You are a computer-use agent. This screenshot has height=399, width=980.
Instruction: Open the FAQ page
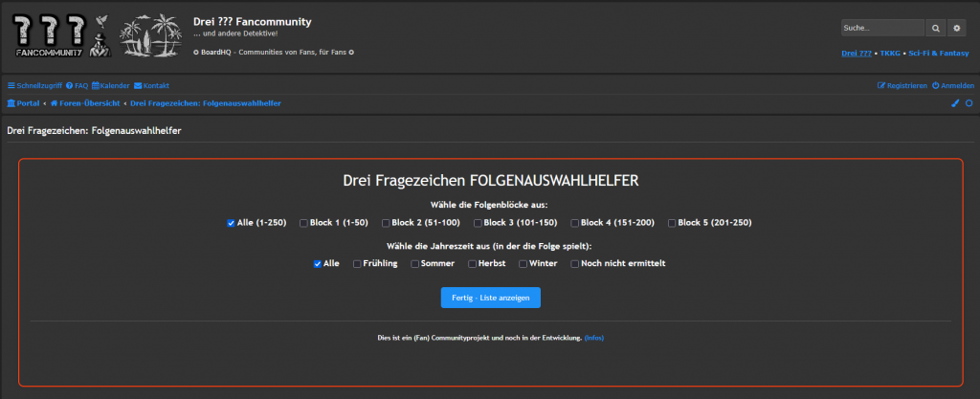[x=77, y=85]
